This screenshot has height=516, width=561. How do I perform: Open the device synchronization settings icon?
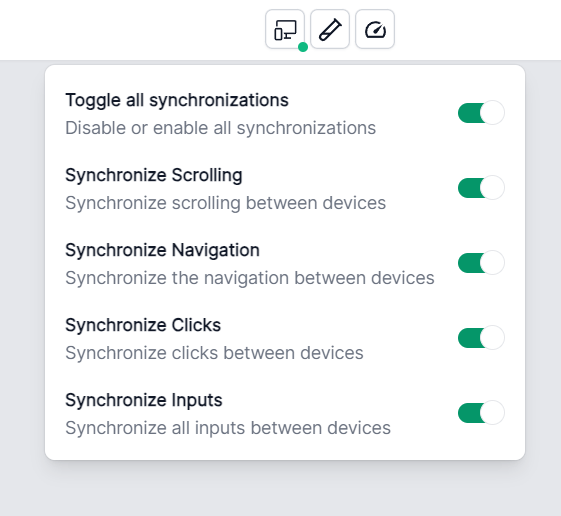click(x=285, y=29)
